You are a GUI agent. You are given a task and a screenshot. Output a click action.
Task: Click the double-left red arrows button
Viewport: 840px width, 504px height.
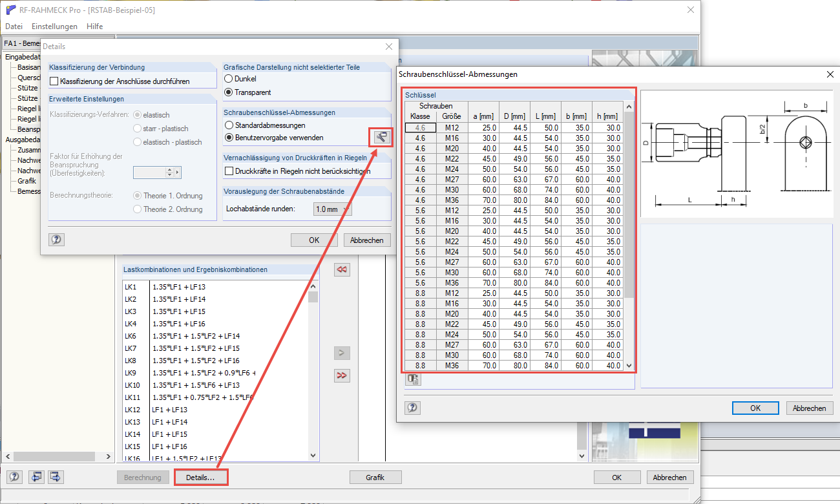(342, 270)
